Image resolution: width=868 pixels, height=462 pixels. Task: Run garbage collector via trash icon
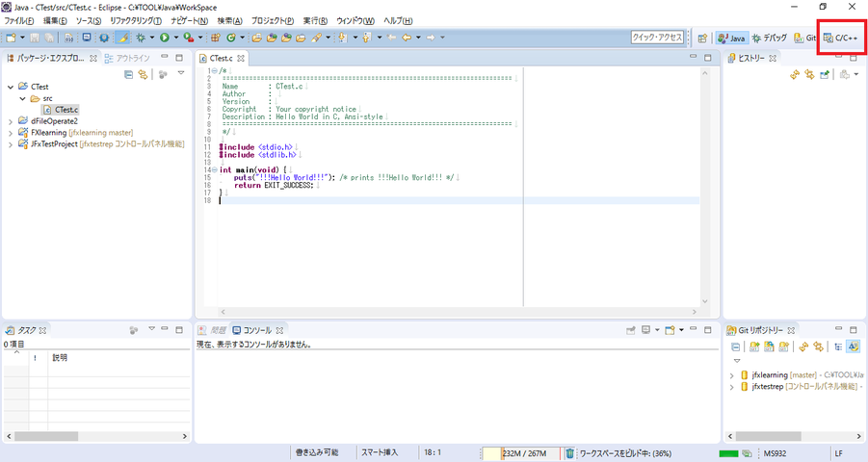[x=569, y=453]
